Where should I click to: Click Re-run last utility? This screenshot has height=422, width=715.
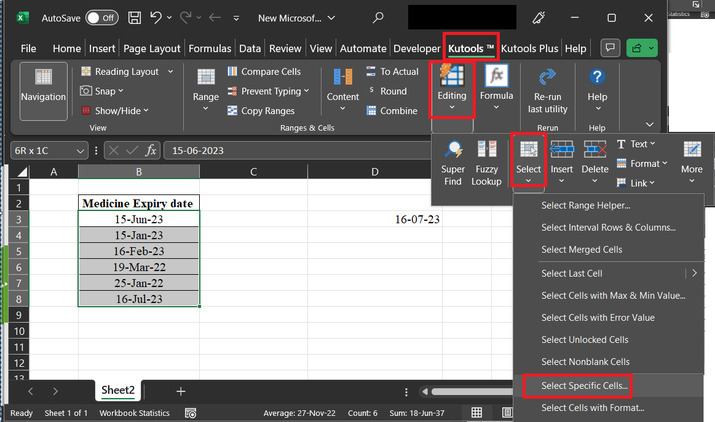548,91
